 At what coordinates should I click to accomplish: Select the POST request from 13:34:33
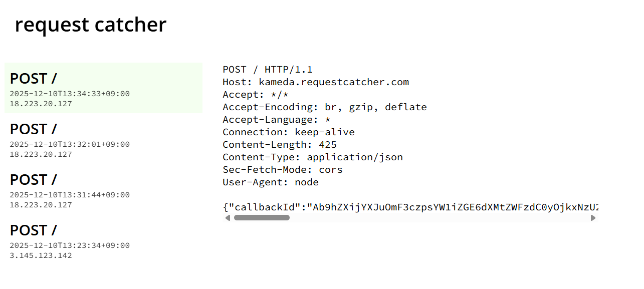103,88
